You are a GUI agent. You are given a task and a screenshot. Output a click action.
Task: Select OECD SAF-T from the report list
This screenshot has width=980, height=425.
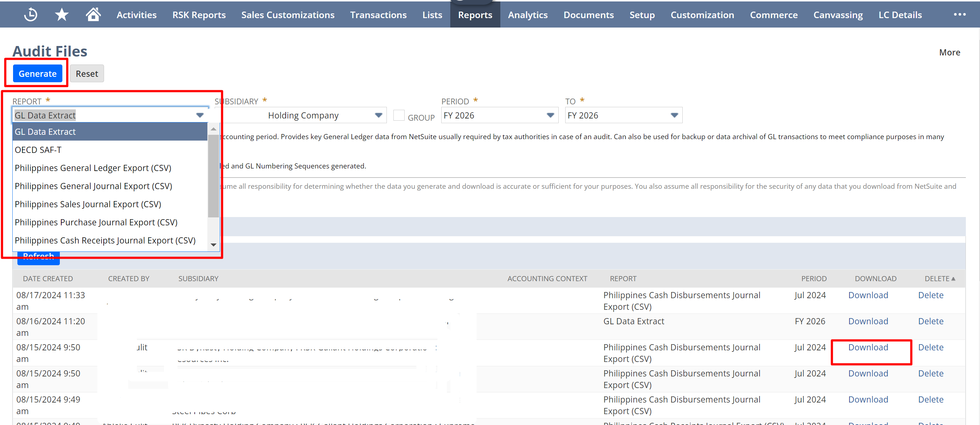38,149
